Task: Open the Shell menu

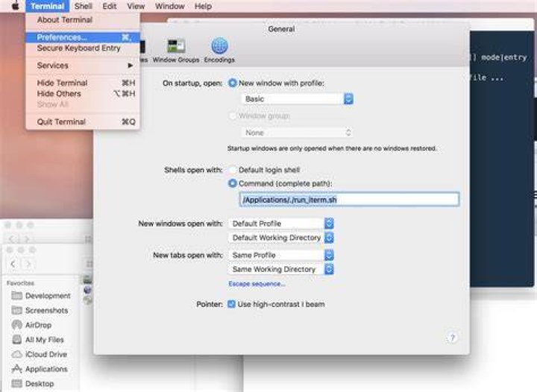Action: click(84, 6)
